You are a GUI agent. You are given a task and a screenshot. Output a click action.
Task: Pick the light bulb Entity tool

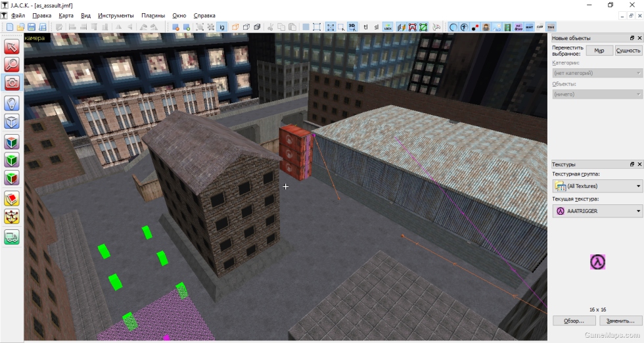[x=12, y=103]
